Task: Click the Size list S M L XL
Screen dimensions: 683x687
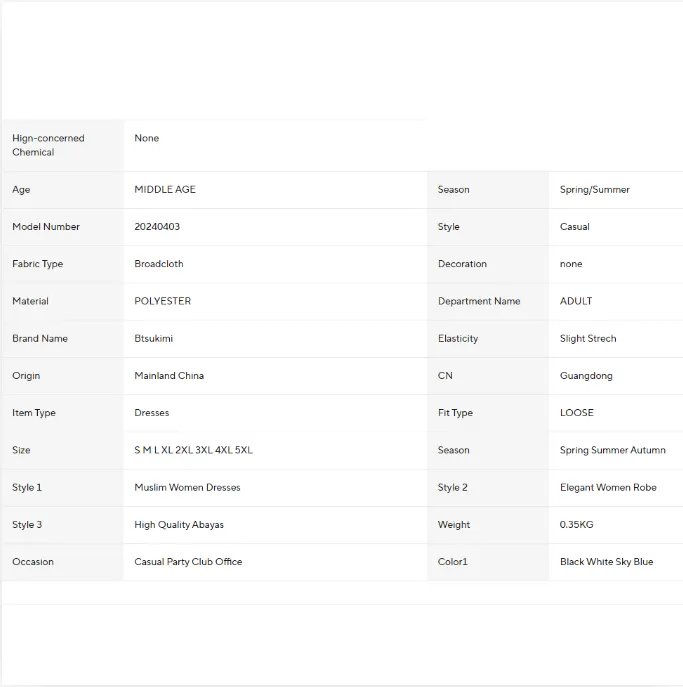Action: tap(193, 450)
